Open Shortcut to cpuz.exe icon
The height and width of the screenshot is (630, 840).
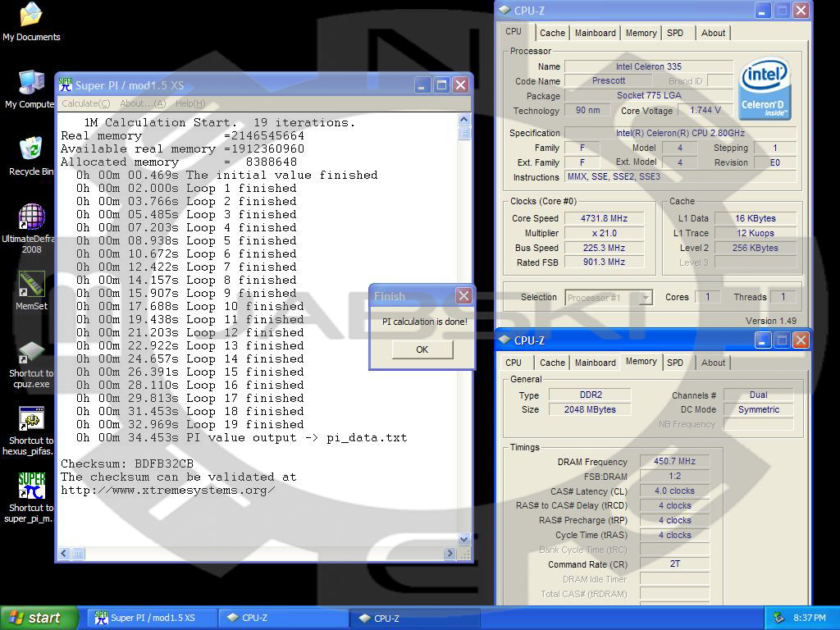click(x=31, y=364)
